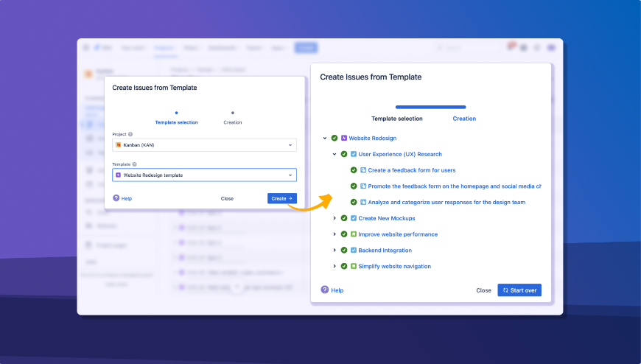The height and width of the screenshot is (364, 641).
Task: Click the green check beside Backend Integration
Action: tap(344, 251)
